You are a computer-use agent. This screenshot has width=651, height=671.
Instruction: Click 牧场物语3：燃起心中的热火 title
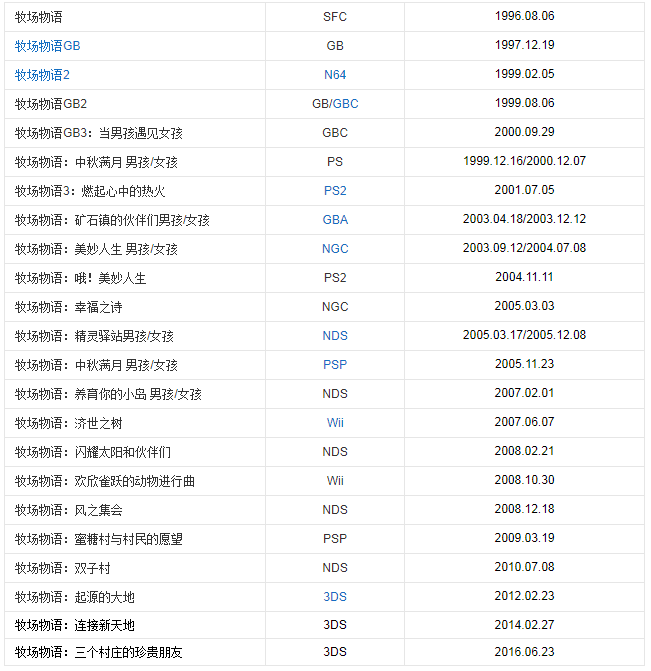(x=90, y=191)
